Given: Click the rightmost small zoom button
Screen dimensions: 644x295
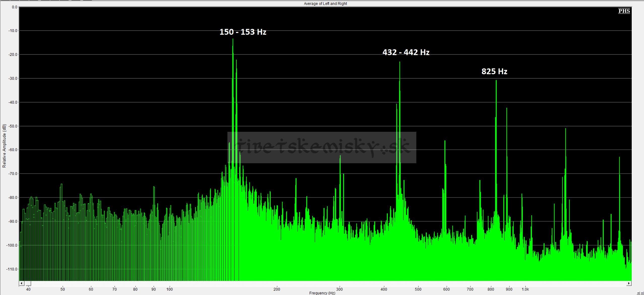Looking at the screenshot, I should [642, 293].
